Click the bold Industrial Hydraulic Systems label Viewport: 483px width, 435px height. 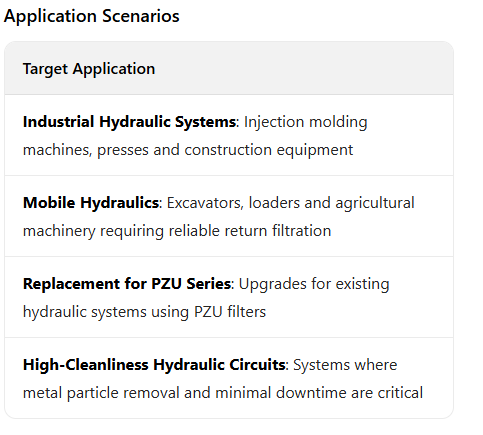tap(129, 122)
